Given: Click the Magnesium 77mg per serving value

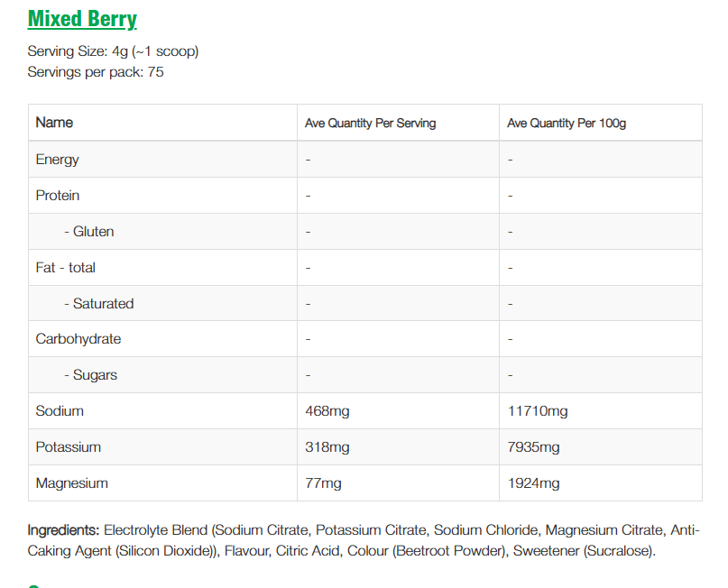Looking at the screenshot, I should 324,483.
